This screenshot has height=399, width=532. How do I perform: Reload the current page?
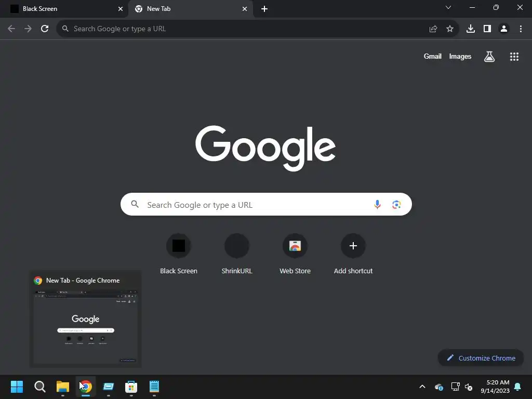tap(45, 29)
